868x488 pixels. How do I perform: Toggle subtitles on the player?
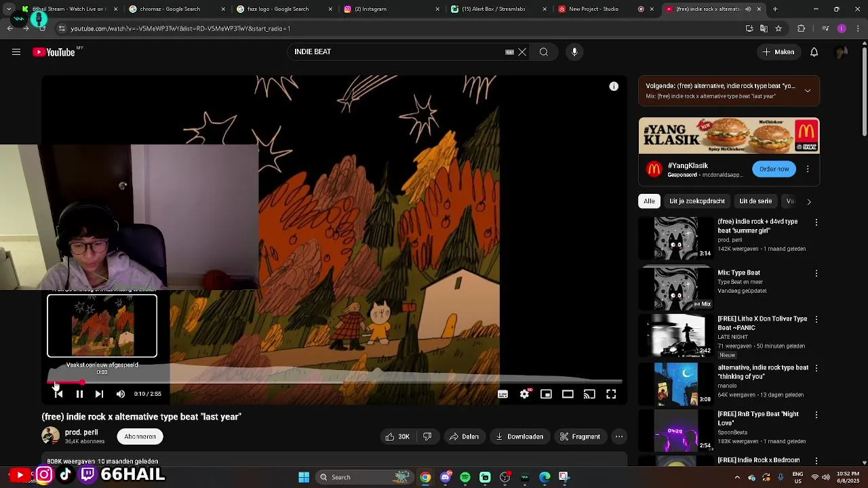coord(502,394)
